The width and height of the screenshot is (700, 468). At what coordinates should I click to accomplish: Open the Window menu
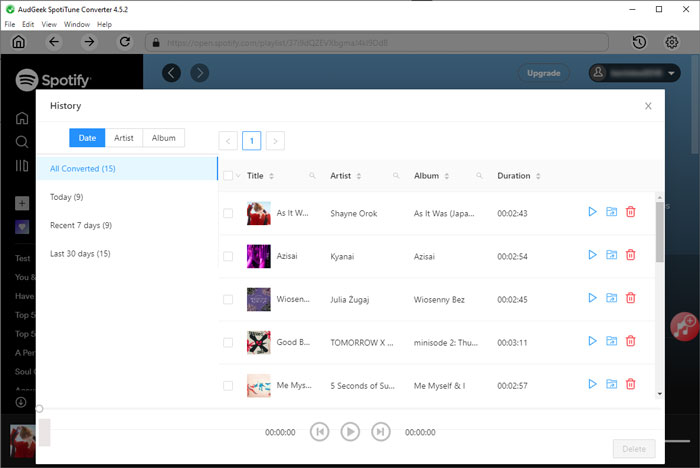tap(77, 24)
